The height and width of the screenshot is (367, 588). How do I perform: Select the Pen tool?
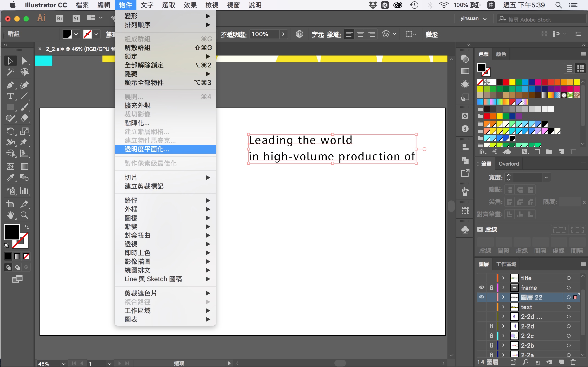[x=10, y=85]
